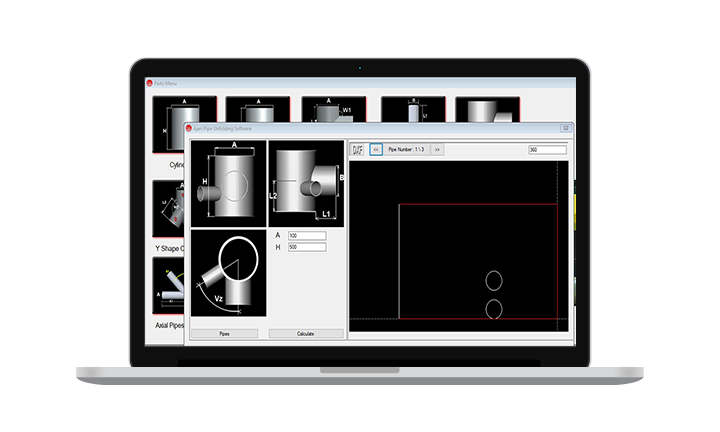Click the DXF export icon
Image resolution: width=720 pixels, height=432 pixels.
357,150
